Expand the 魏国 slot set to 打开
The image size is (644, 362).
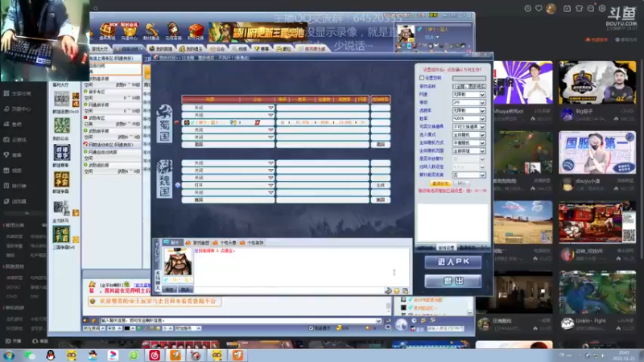point(270,185)
